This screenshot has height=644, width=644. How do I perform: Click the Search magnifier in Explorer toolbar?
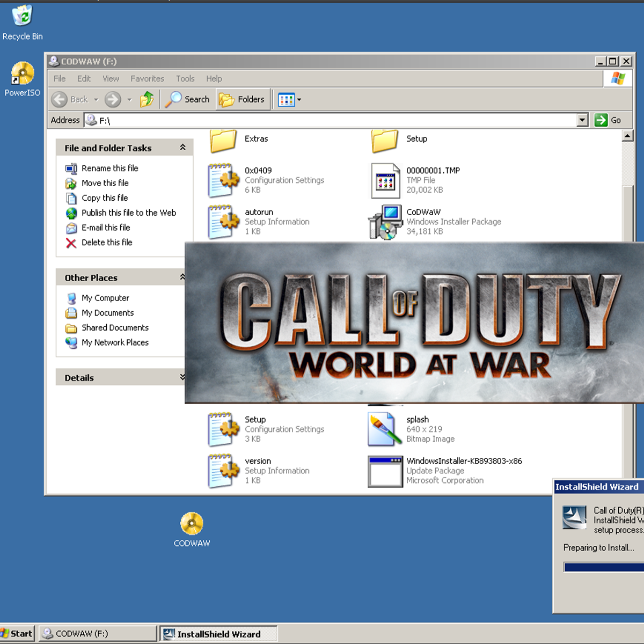187,99
